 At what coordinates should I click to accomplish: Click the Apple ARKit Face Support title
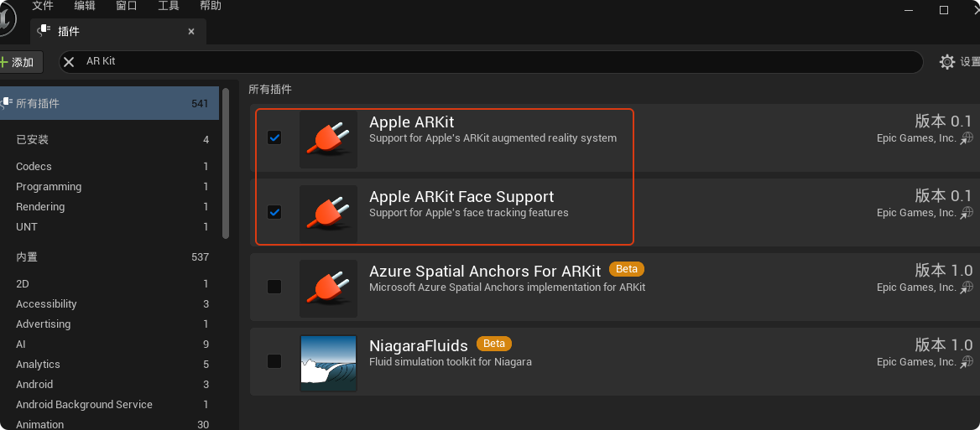click(461, 197)
